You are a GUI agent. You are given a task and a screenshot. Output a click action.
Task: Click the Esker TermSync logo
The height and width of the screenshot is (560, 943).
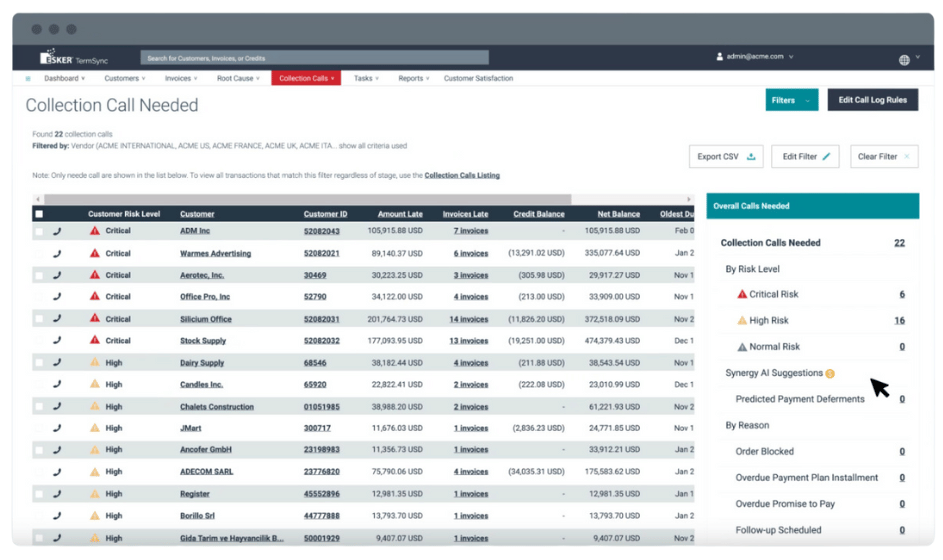pyautogui.click(x=74, y=57)
